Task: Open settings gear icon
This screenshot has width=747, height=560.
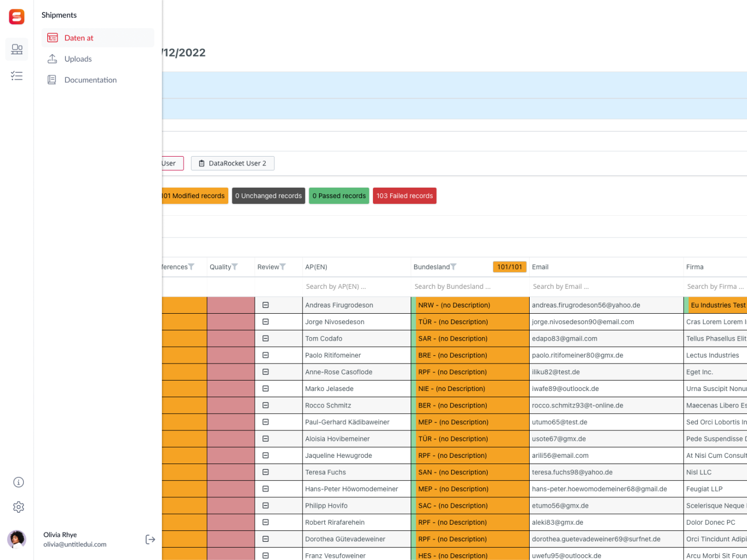Action: point(19,507)
